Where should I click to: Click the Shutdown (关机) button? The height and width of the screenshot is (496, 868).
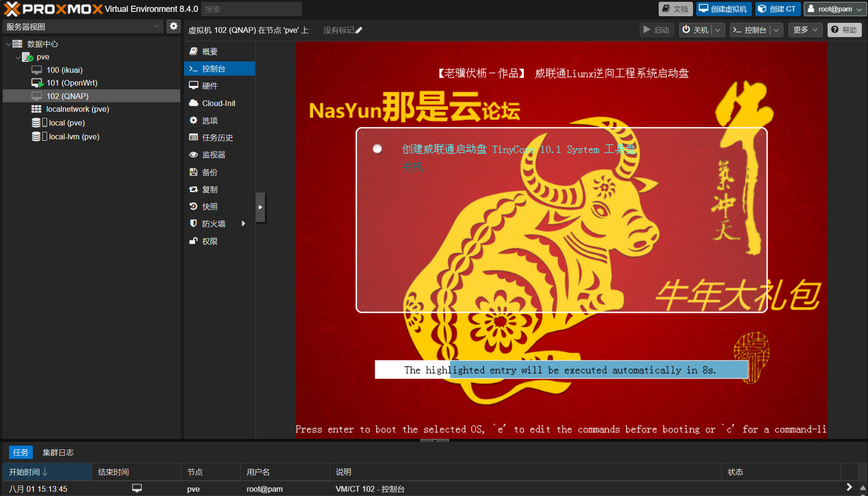pyautogui.click(x=696, y=30)
